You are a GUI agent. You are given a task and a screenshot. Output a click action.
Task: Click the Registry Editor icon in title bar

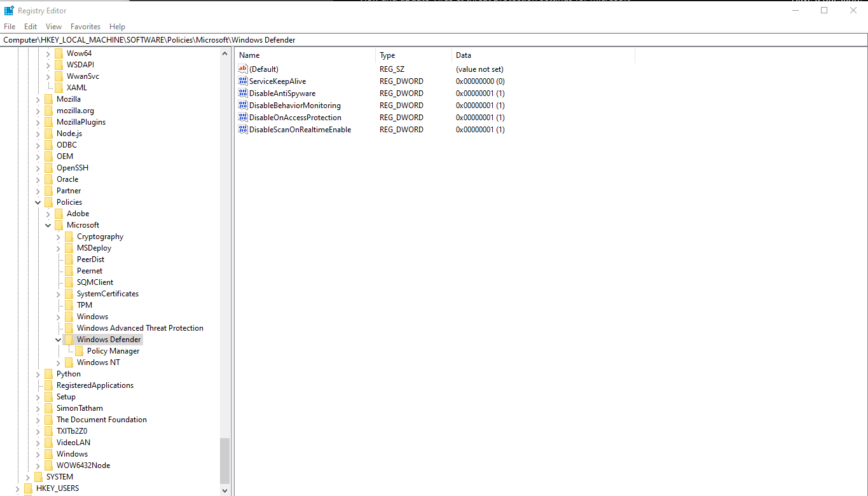8,10
